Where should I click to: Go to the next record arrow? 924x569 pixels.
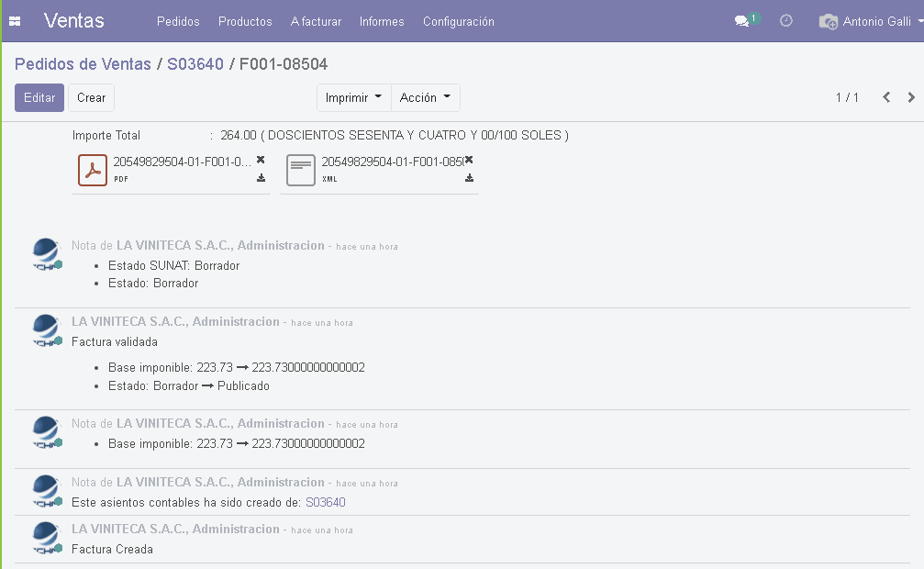[x=910, y=97]
